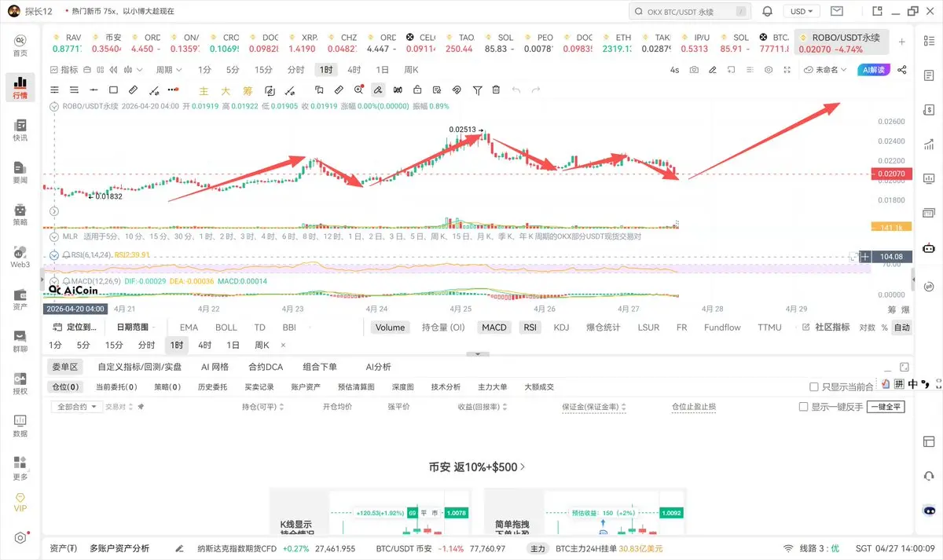943x560 pixels.
Task: Open the mail envelope inbox icon
Action: [838, 11]
